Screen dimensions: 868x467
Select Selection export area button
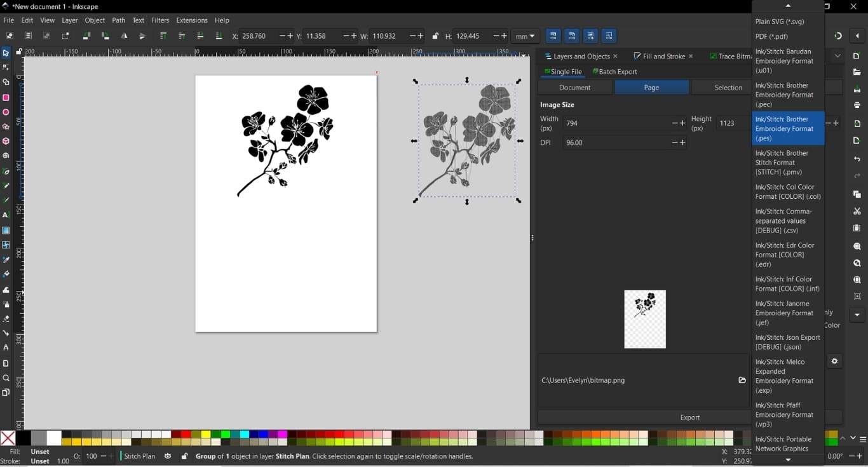tap(728, 88)
